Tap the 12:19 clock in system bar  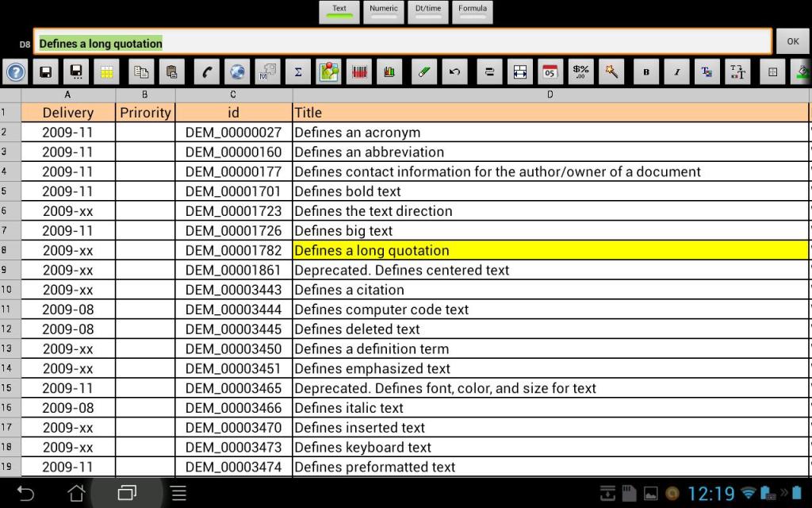coord(711,494)
